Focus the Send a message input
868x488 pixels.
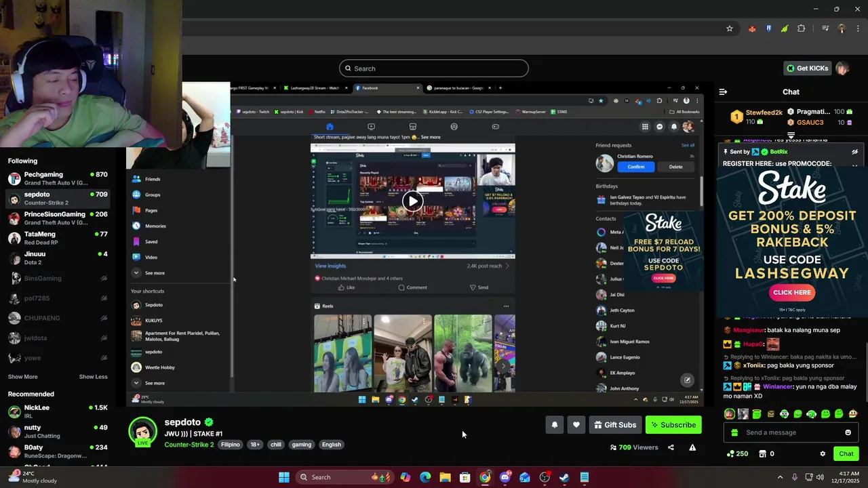click(x=790, y=432)
